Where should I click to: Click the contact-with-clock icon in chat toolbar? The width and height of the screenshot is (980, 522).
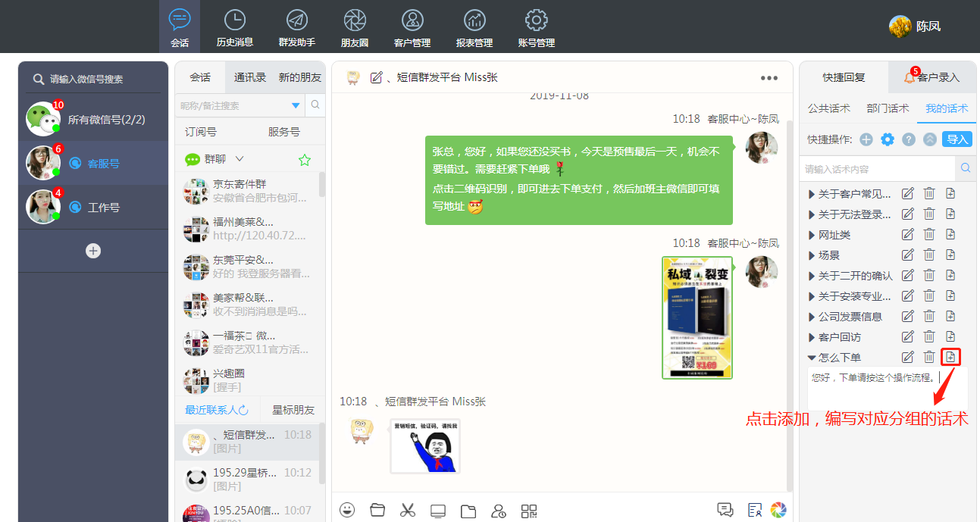click(x=499, y=511)
